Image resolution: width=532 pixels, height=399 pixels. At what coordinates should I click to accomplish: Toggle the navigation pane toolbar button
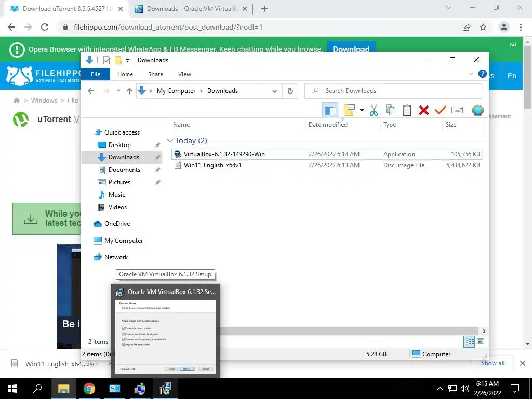click(330, 110)
